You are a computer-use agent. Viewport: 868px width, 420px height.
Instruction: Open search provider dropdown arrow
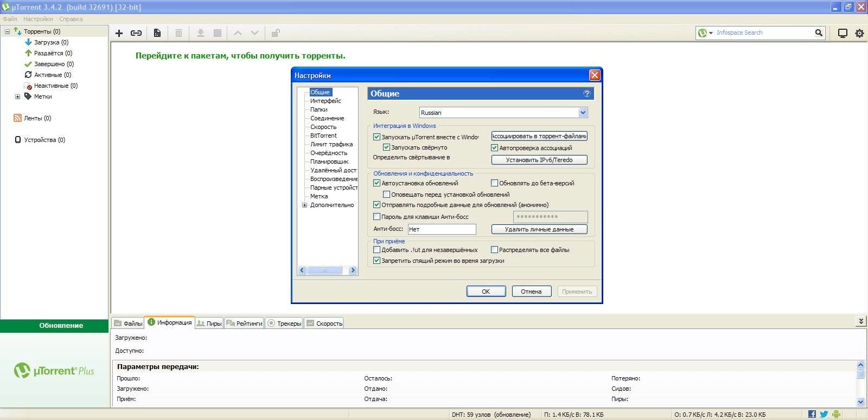coord(711,33)
